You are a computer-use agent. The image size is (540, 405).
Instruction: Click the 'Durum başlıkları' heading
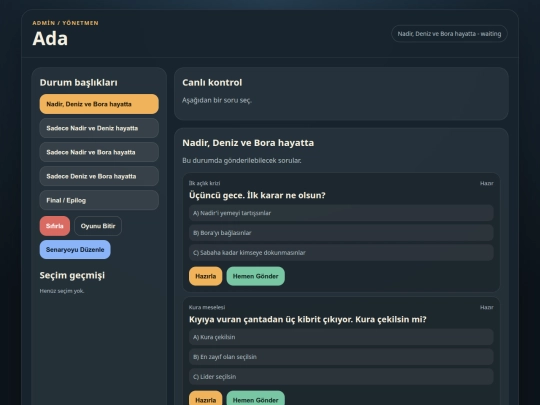click(79, 83)
